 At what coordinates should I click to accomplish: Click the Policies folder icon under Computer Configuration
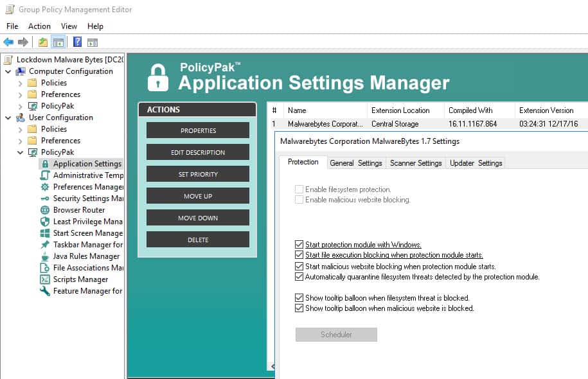click(x=33, y=83)
